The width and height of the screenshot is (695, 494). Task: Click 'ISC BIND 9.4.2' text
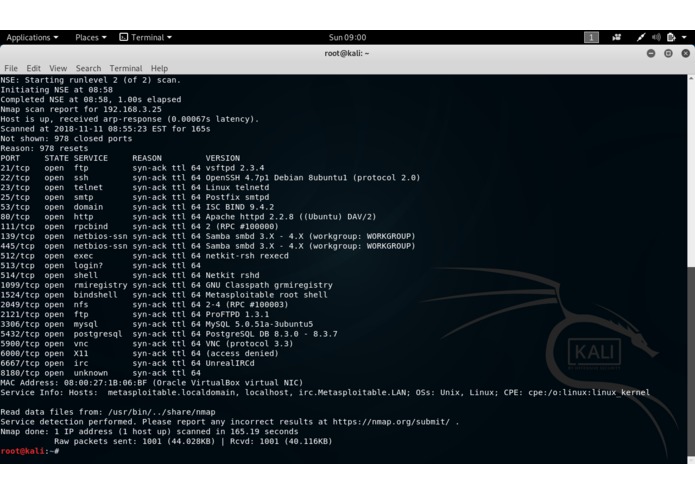click(x=239, y=207)
